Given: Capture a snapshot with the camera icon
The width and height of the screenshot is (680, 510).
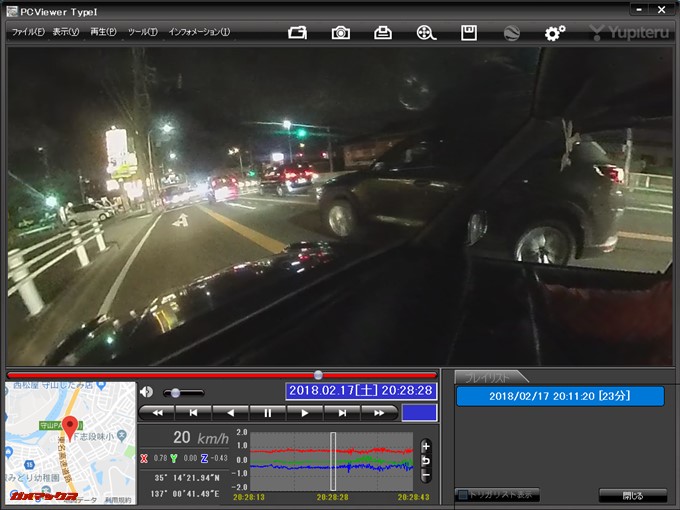Looking at the screenshot, I should pyautogui.click(x=341, y=32).
